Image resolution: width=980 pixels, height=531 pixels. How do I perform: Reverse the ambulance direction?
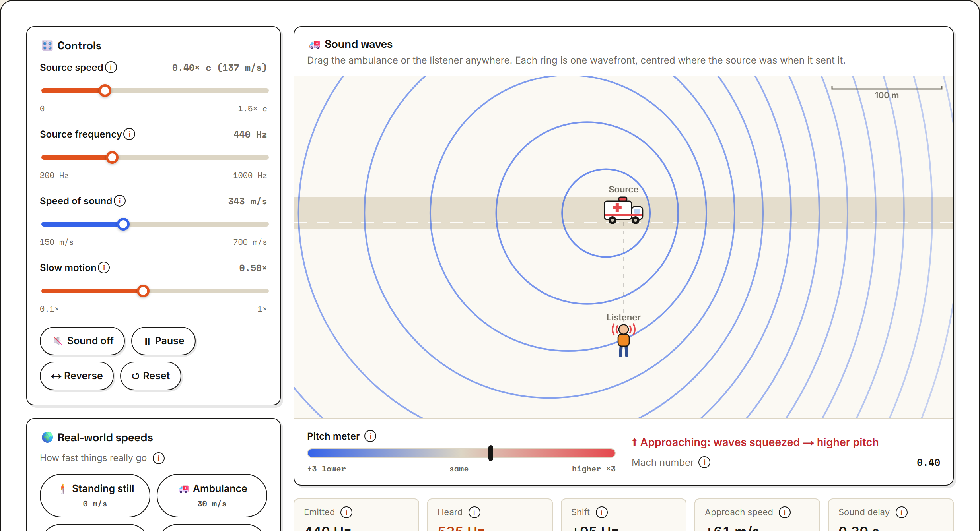[77, 376]
